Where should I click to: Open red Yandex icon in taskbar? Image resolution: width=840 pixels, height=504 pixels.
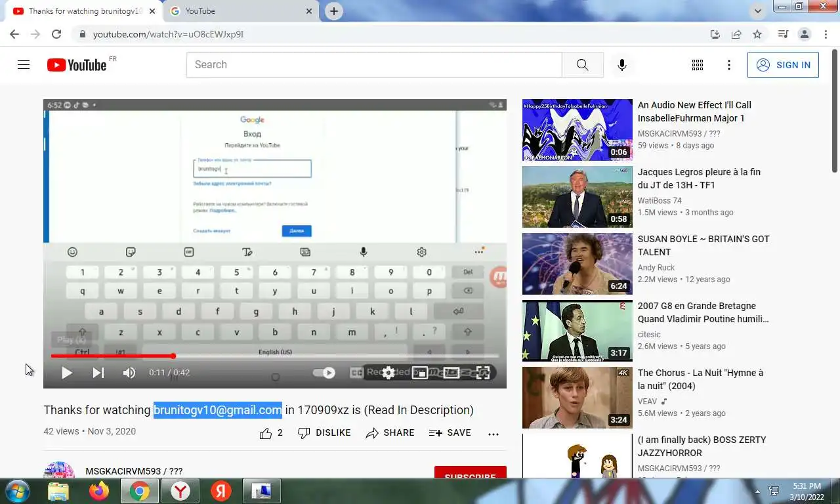tap(221, 491)
